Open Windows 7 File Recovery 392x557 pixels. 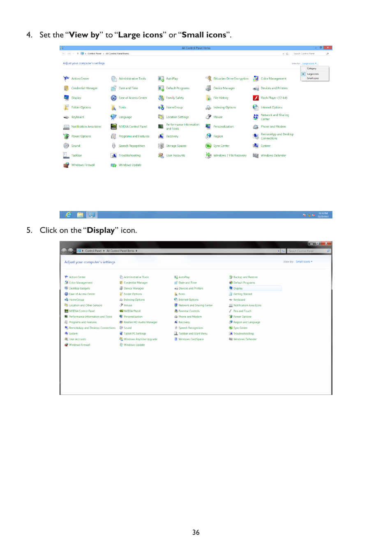226,155
